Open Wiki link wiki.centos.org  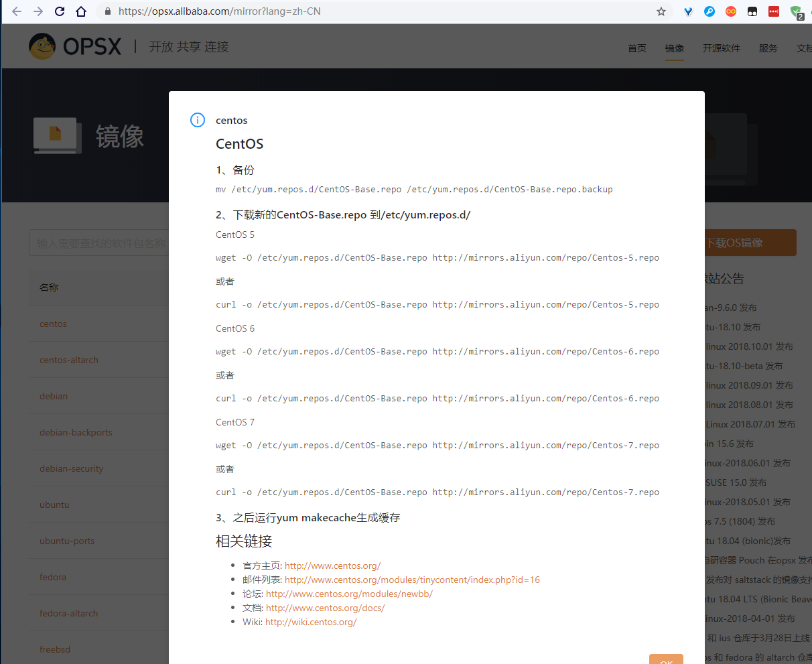[x=311, y=622]
